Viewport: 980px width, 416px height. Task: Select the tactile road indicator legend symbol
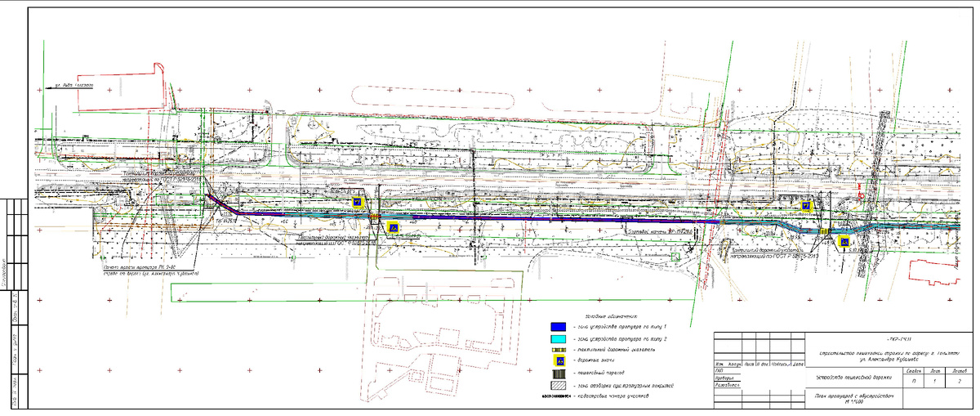tap(559, 350)
